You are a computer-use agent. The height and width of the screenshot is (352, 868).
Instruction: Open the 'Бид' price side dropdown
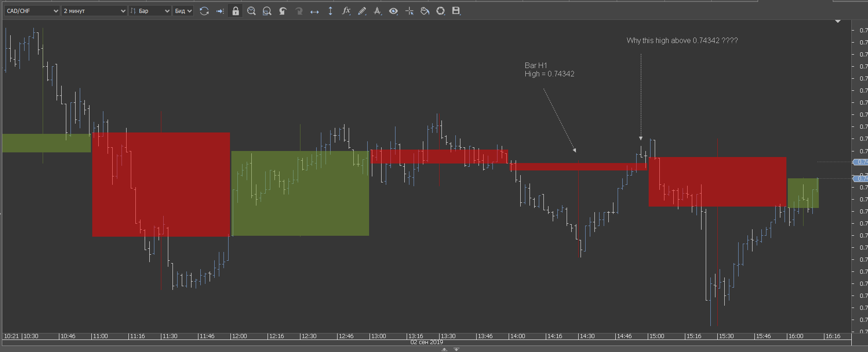pos(183,11)
